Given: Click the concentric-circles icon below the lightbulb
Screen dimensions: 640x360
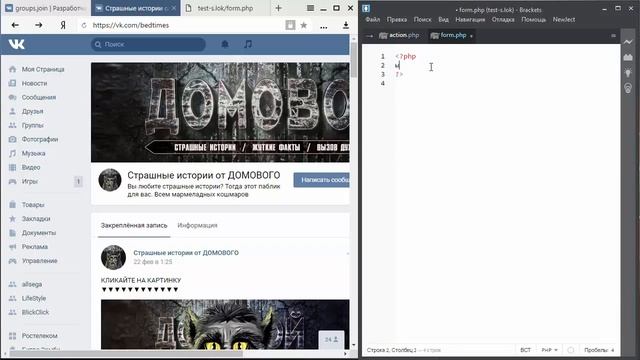Looking at the screenshot, I should [x=628, y=88].
